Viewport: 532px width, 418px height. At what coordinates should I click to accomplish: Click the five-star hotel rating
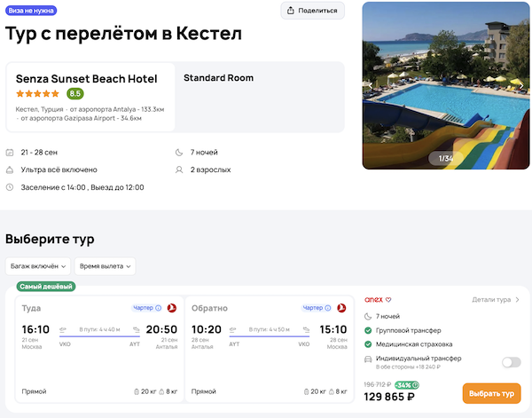[x=37, y=93]
